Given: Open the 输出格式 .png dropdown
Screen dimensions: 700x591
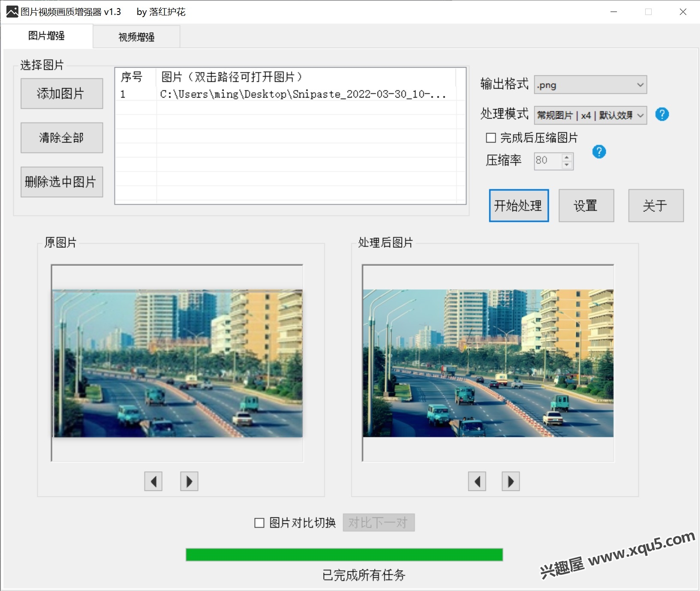Looking at the screenshot, I should click(x=590, y=85).
